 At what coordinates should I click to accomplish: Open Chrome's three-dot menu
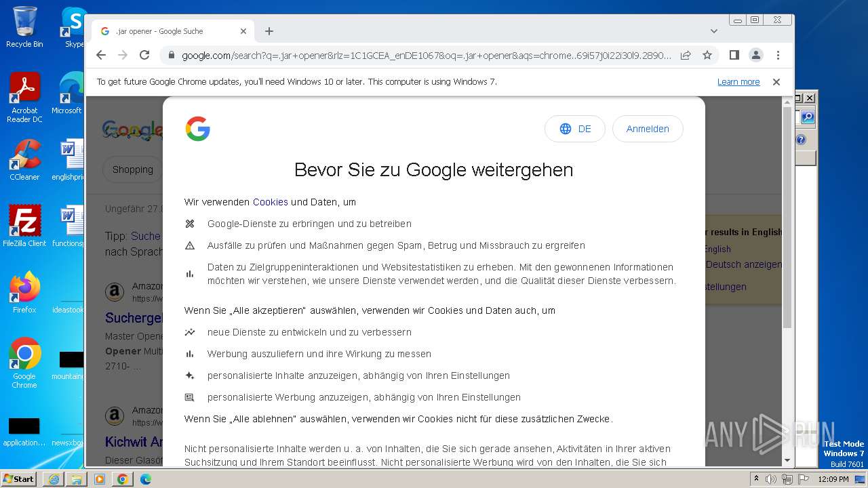point(778,55)
